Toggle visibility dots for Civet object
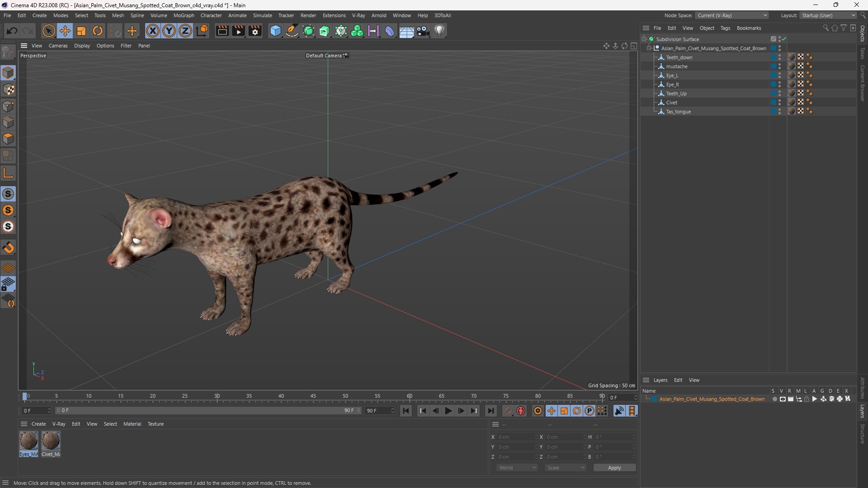This screenshot has width=868, height=488. [x=779, y=103]
